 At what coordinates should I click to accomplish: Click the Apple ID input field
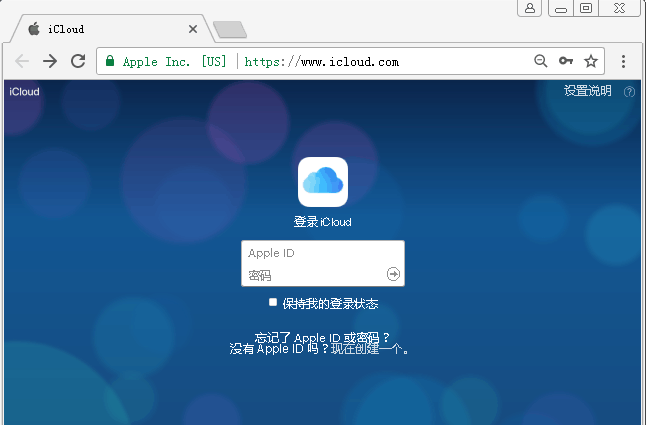coord(323,252)
